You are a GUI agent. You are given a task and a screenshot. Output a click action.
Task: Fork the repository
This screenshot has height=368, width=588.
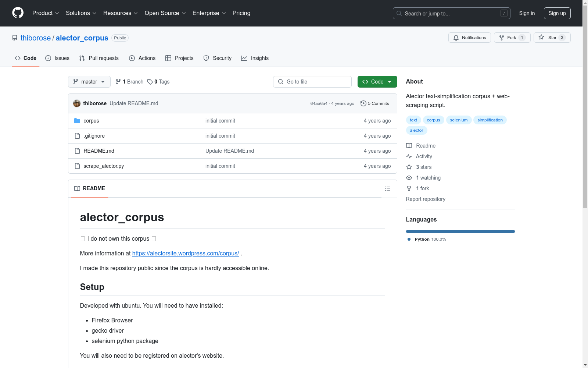(x=512, y=38)
